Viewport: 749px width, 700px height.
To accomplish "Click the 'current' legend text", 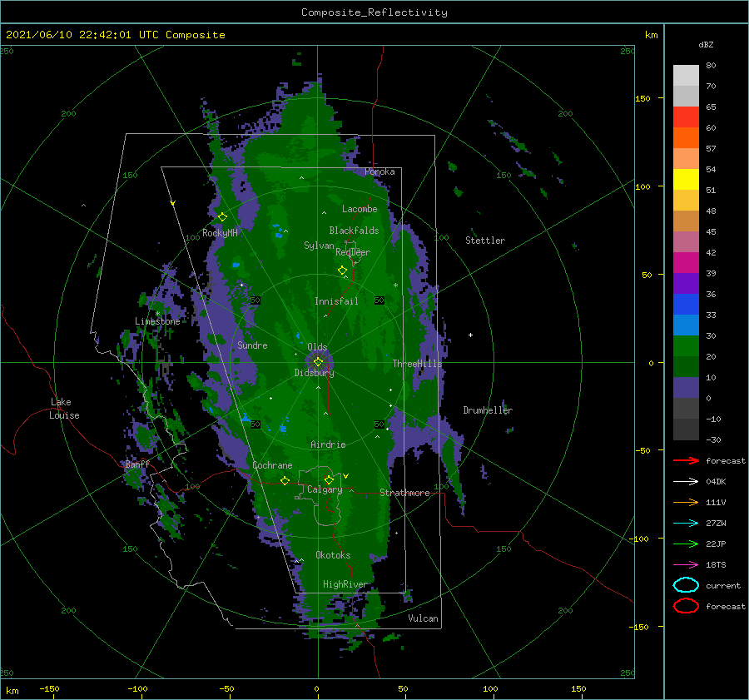I will pyautogui.click(x=723, y=585).
